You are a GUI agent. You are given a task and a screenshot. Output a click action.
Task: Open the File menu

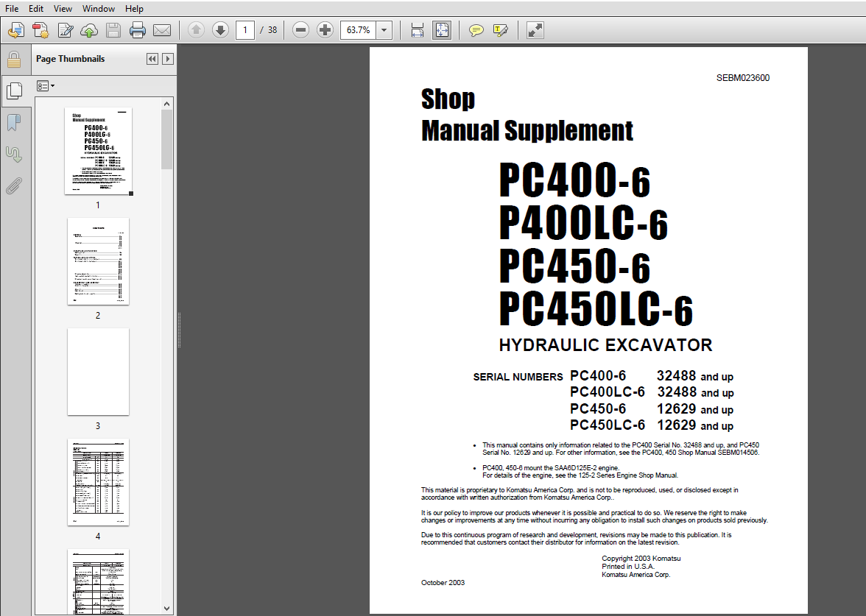pyautogui.click(x=12, y=8)
